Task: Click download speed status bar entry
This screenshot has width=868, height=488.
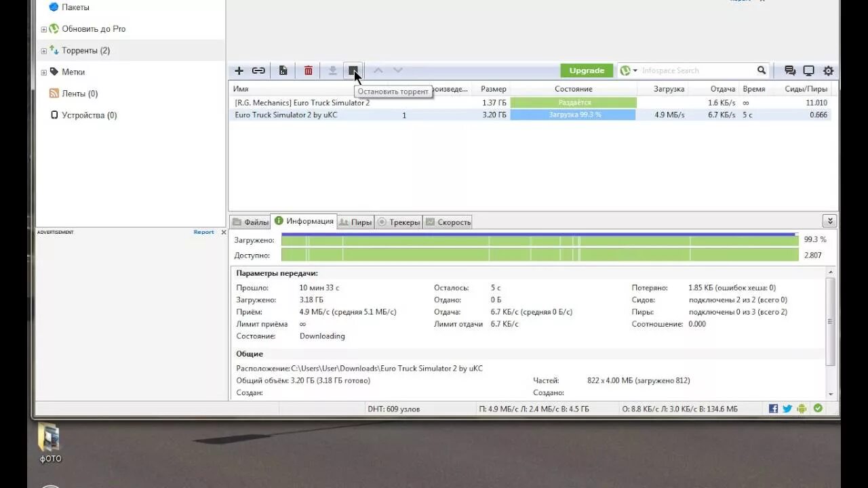Action: point(534,409)
